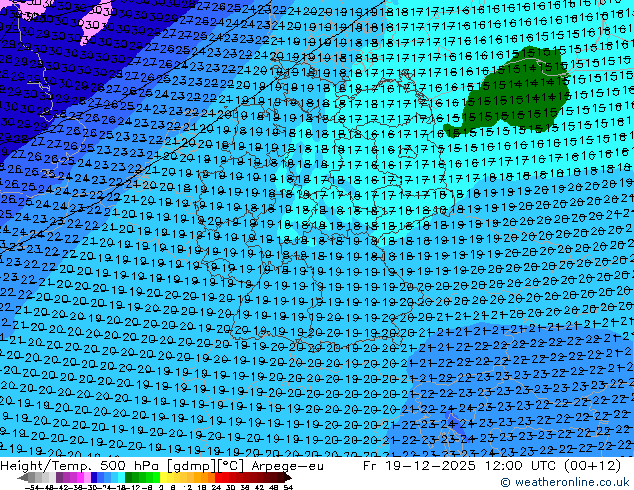Click the '12:00 UTC (00+12)' time label
The width and height of the screenshot is (634, 490).
click(553, 466)
